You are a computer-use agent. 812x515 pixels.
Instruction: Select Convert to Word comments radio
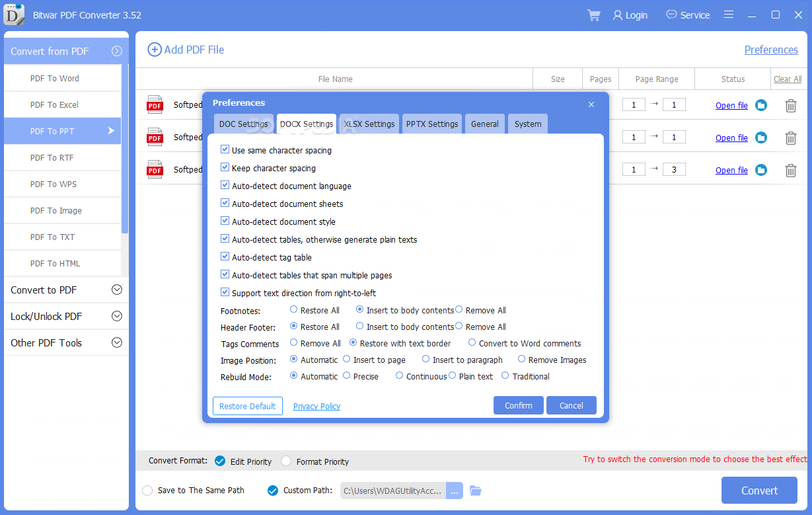(x=472, y=342)
